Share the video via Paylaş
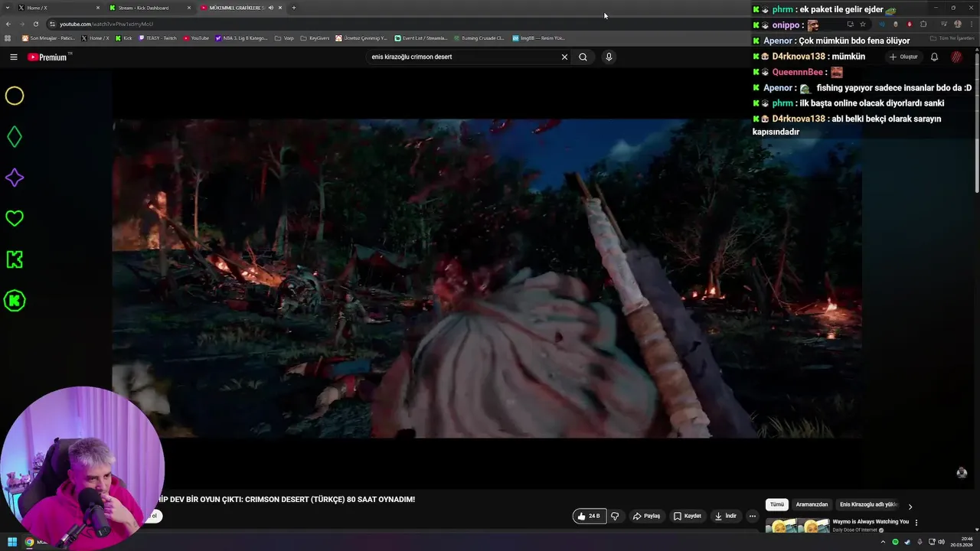 tap(646, 516)
